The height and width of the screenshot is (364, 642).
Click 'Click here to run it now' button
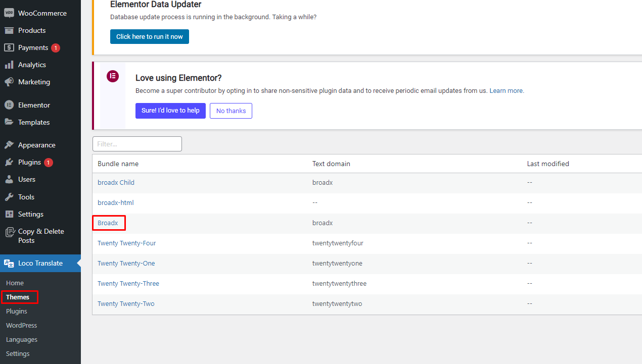(150, 36)
